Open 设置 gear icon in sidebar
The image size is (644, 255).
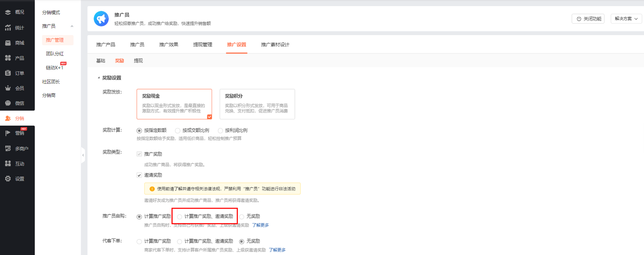[8, 179]
